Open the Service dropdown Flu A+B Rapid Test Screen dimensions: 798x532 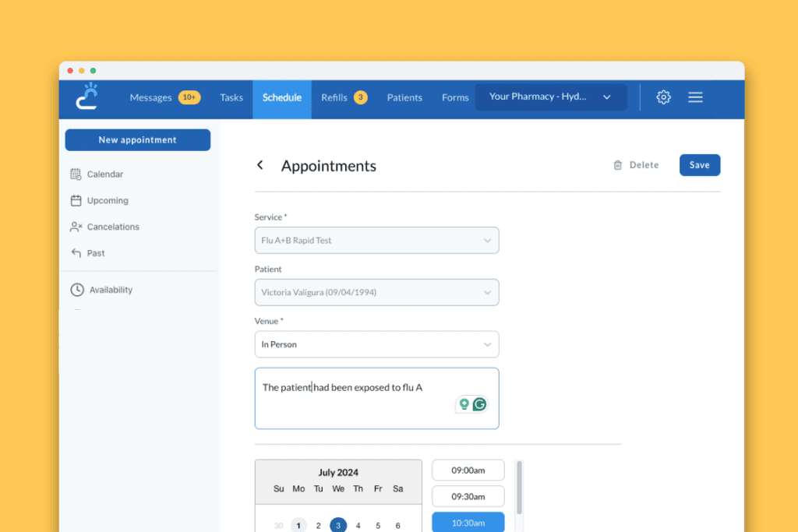coord(376,240)
